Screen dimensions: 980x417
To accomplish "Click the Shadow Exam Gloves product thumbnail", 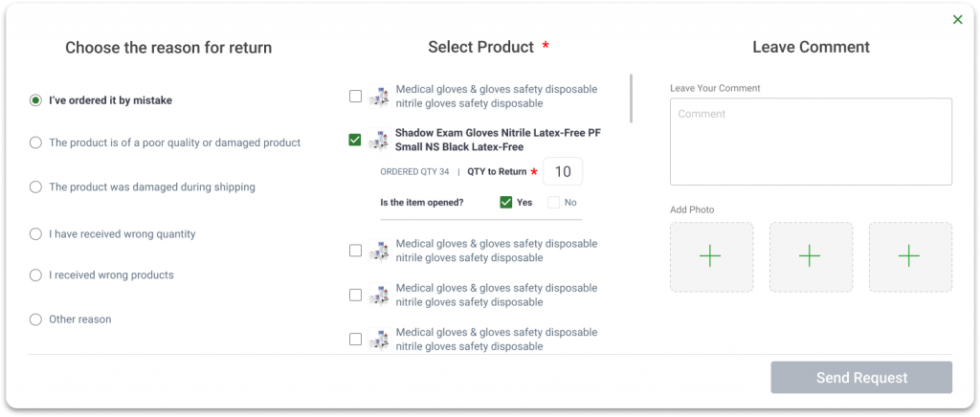I will [379, 141].
